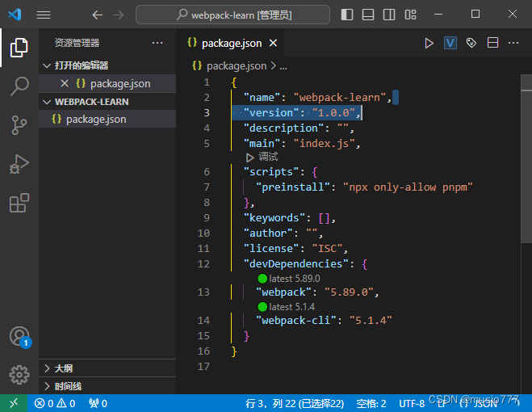Click the "name" key on line 2
Screen dimensions: 532x412
click(262, 98)
